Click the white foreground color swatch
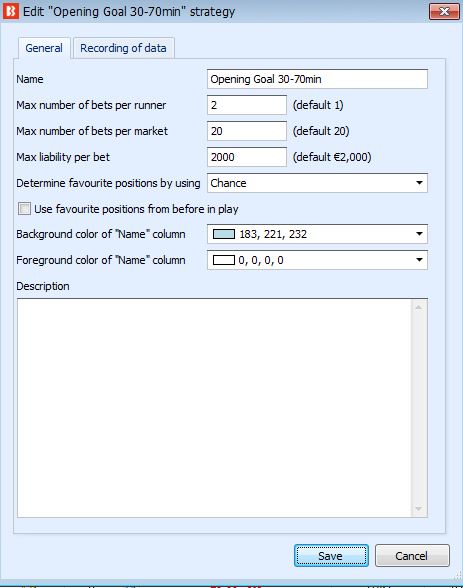The width and height of the screenshot is (463, 588). [224, 260]
